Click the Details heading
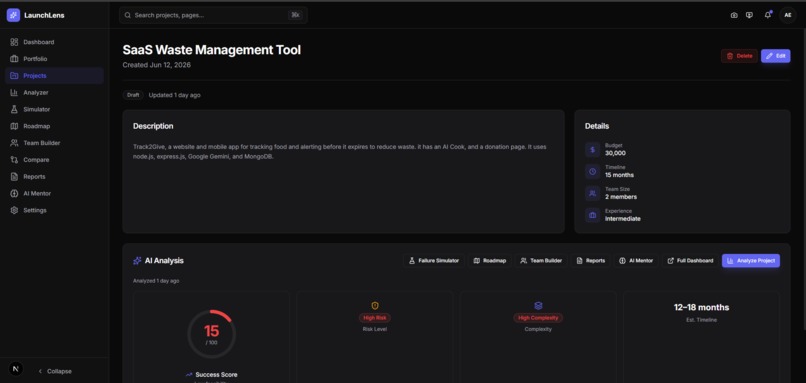This screenshot has width=806, height=383. click(597, 126)
